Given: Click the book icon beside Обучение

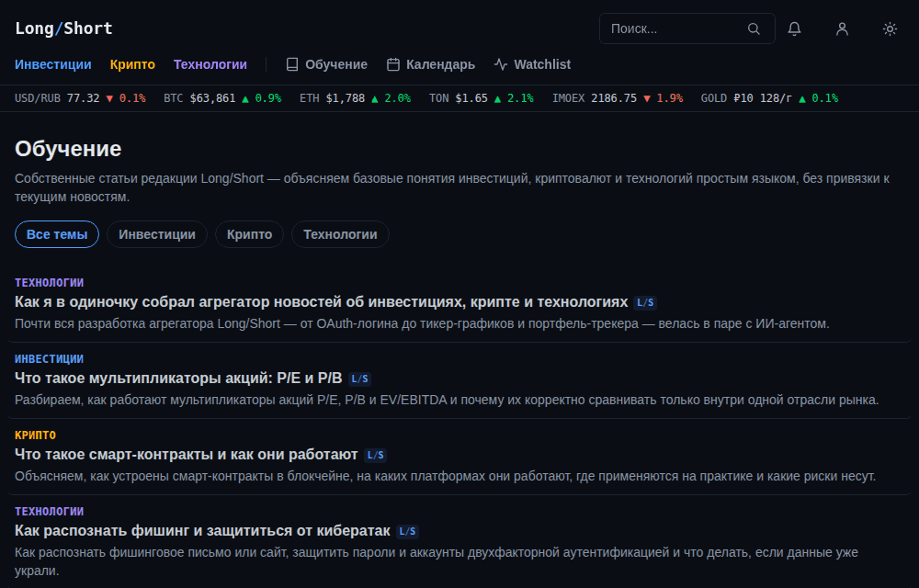Looking at the screenshot, I should coord(292,64).
